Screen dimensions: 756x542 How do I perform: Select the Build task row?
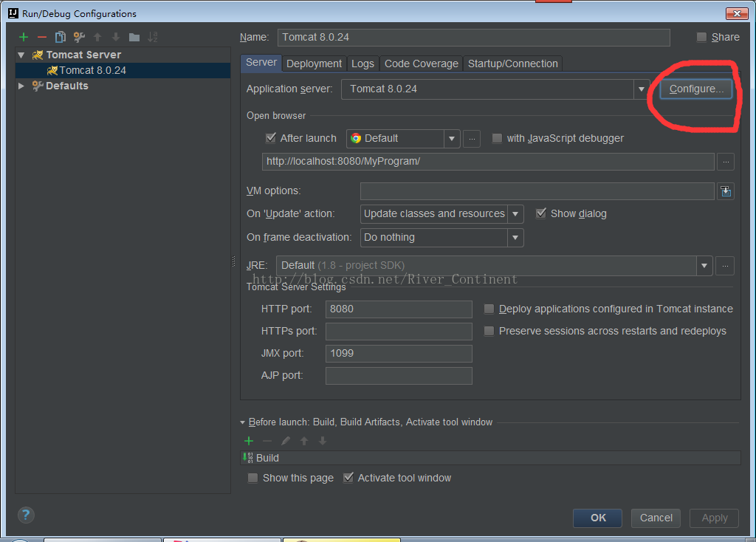pyautogui.click(x=490, y=458)
